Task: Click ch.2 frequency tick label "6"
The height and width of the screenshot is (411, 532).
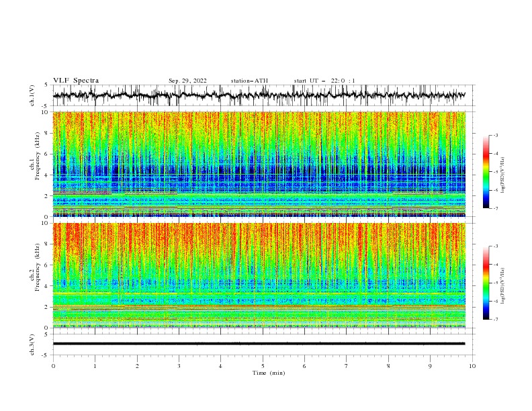Action: [x=46, y=265]
